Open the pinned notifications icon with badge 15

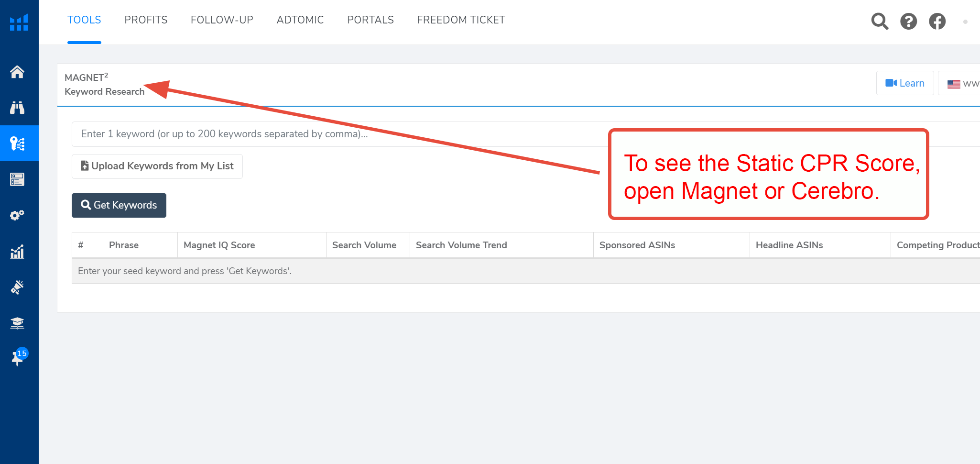[18, 358]
